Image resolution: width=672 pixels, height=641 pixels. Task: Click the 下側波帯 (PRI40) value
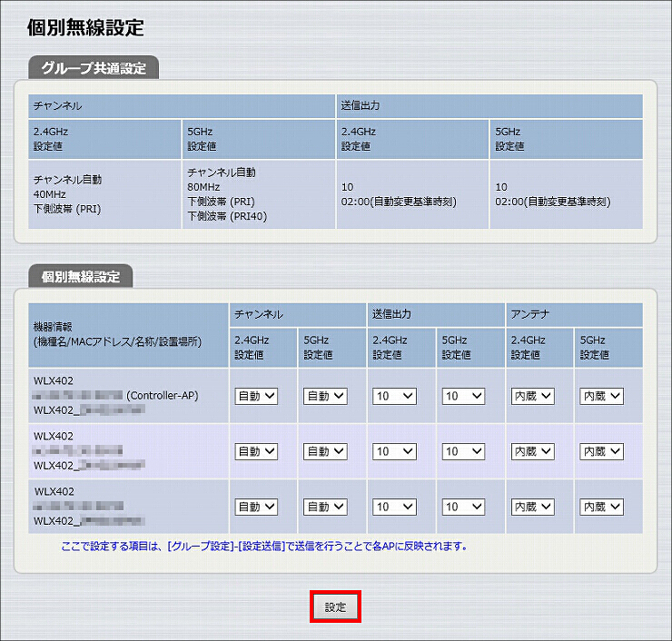pos(227,216)
